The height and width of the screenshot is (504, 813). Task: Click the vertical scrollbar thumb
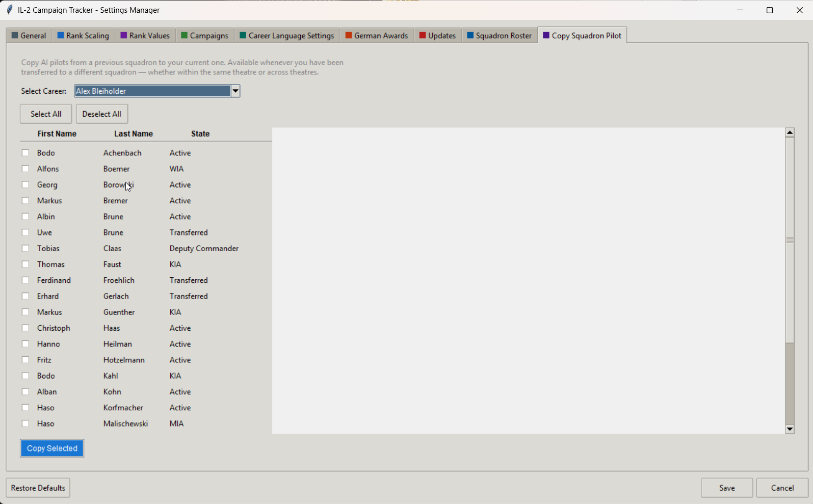pyautogui.click(x=790, y=240)
